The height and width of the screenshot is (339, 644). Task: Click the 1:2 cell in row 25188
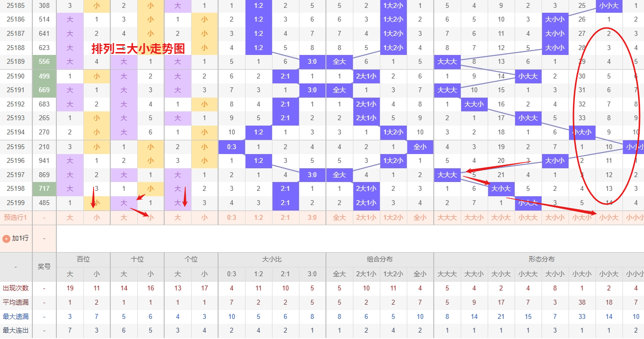point(258,48)
